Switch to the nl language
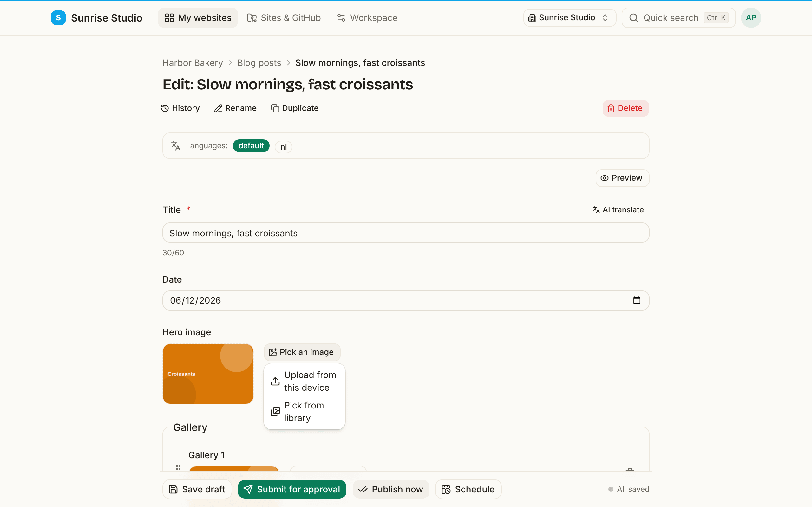Image resolution: width=812 pixels, height=507 pixels. point(284,147)
